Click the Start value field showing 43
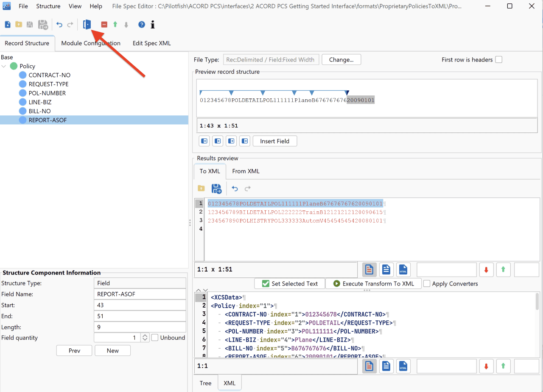Image resolution: width=543 pixels, height=392 pixels. click(x=140, y=305)
